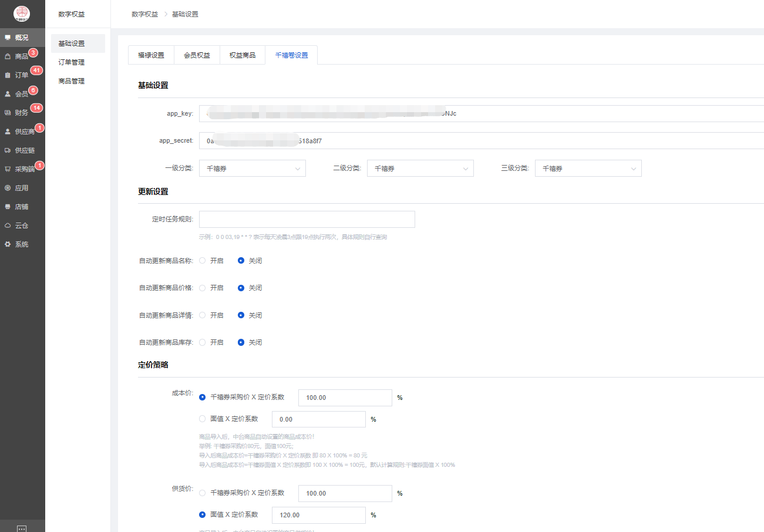This screenshot has height=532, width=764.
Task: Open 财务 through its finance icon
Action: click(8, 113)
